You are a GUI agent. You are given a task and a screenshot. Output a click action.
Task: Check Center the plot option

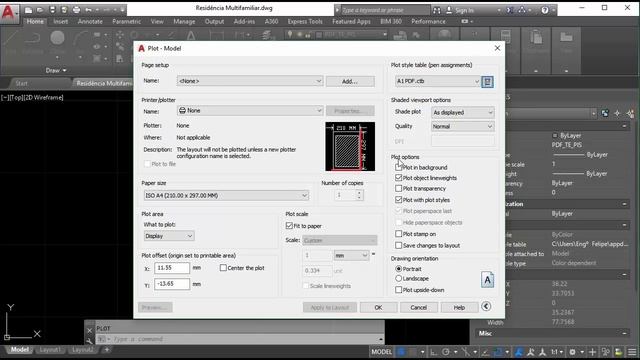click(223, 268)
